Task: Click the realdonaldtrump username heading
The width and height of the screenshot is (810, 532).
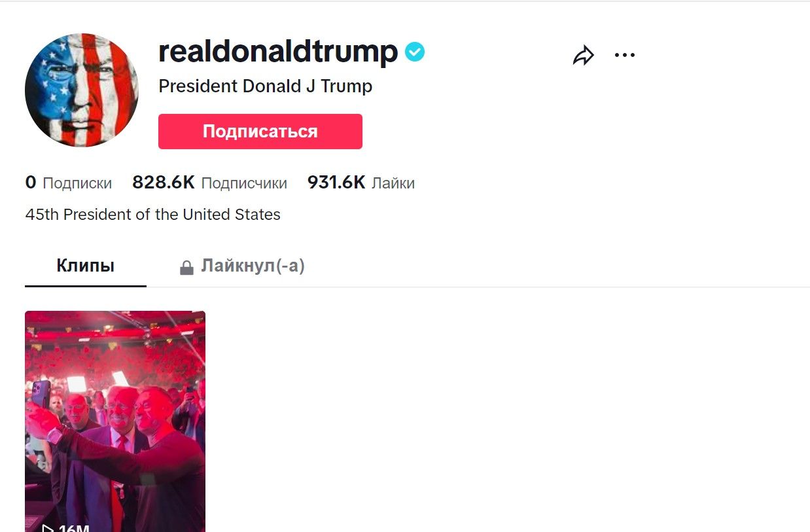Action: pos(278,51)
